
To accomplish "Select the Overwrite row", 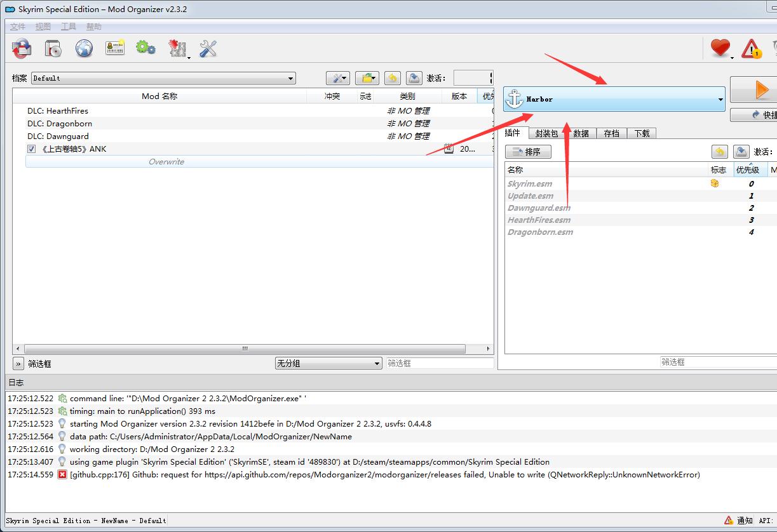I will [x=259, y=161].
